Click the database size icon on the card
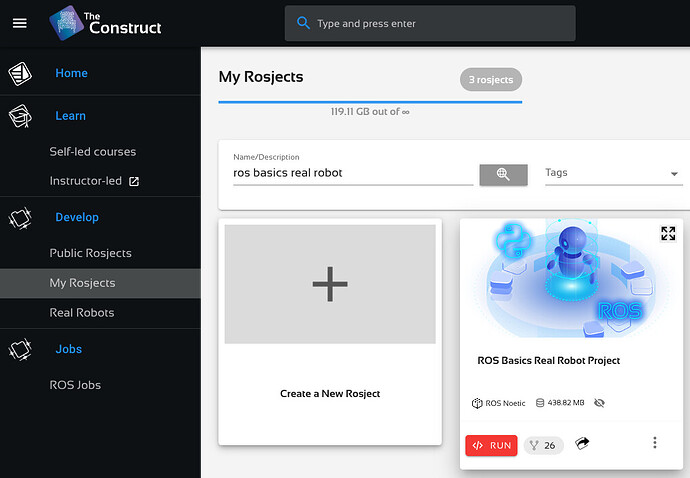 pyautogui.click(x=541, y=403)
